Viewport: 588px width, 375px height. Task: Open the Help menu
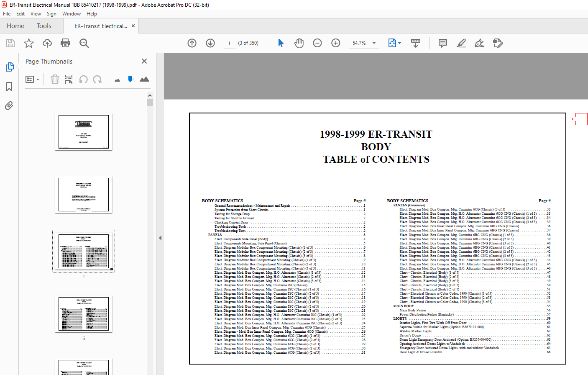[x=92, y=14]
